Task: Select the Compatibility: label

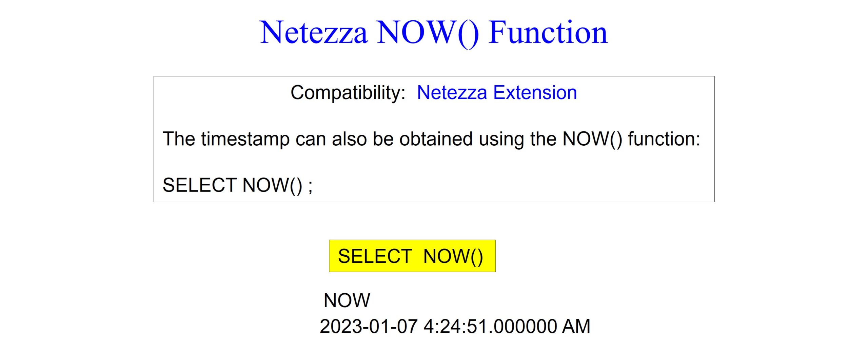Action: pyautogui.click(x=348, y=93)
